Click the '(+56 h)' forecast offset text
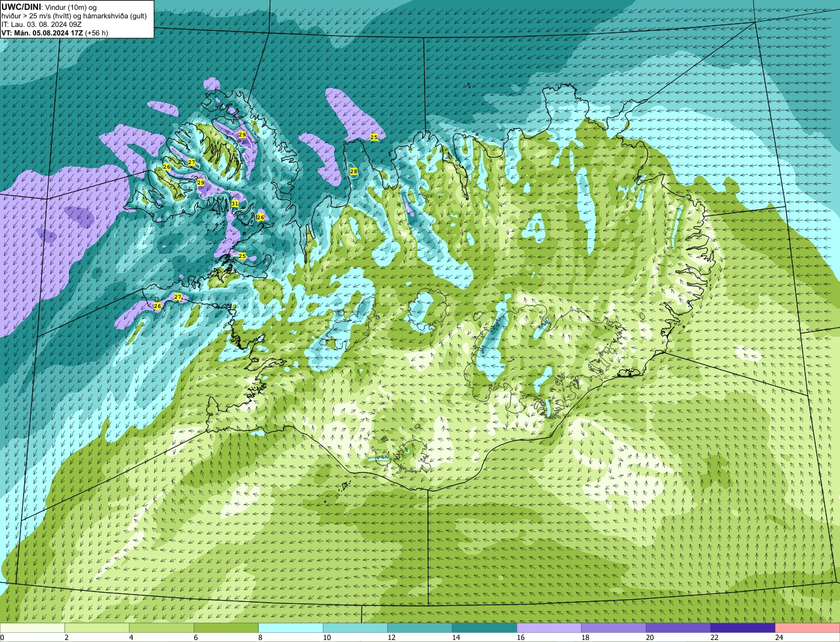This screenshot has height=642, width=840. point(96,33)
